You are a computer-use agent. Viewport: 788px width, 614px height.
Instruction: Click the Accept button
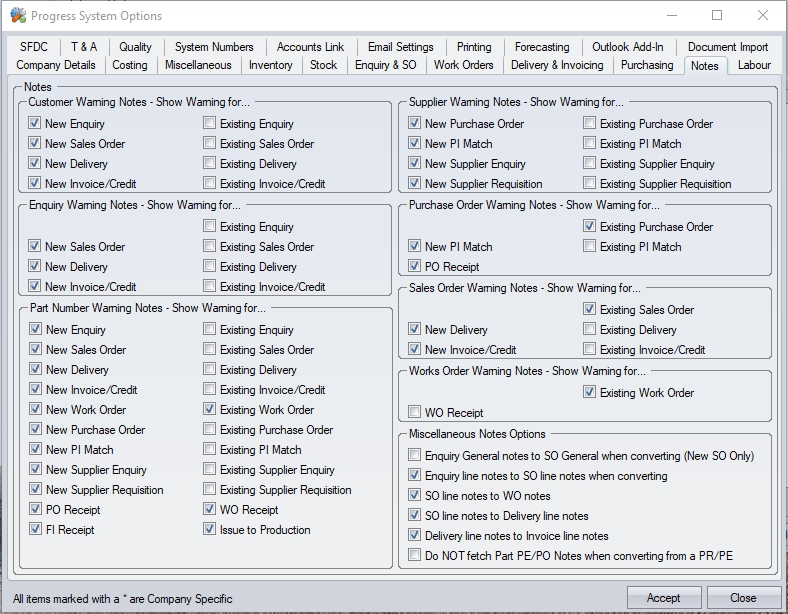[663, 598]
